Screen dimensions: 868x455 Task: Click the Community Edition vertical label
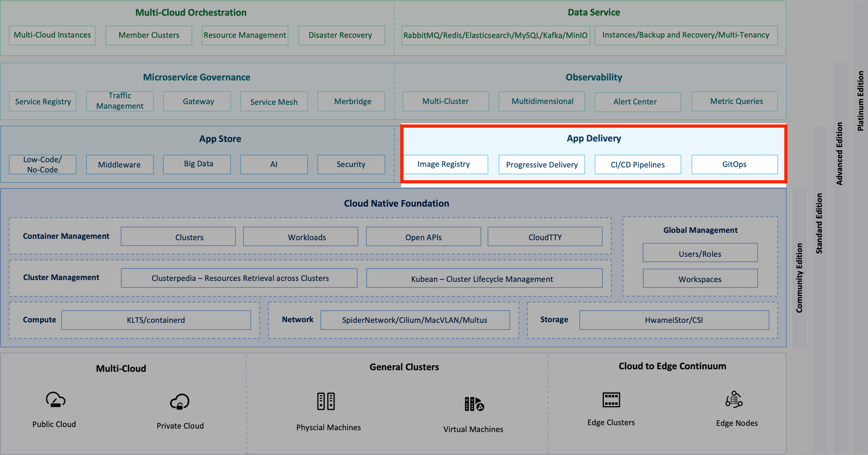click(799, 278)
